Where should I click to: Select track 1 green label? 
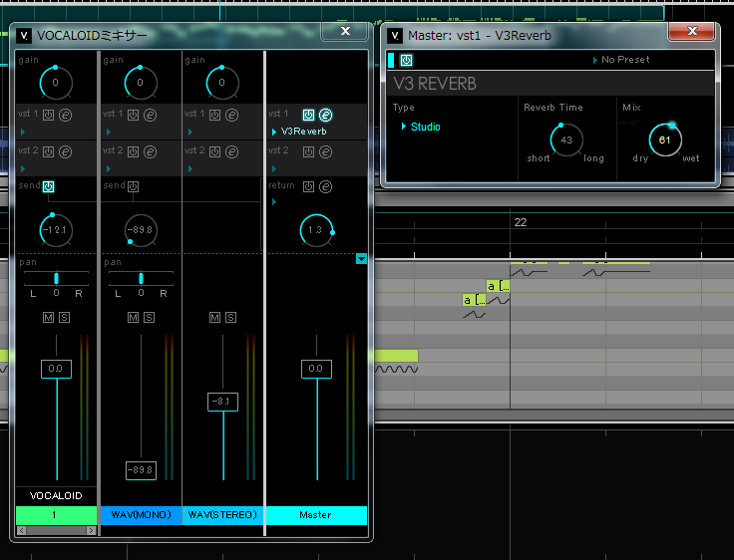coord(56,515)
